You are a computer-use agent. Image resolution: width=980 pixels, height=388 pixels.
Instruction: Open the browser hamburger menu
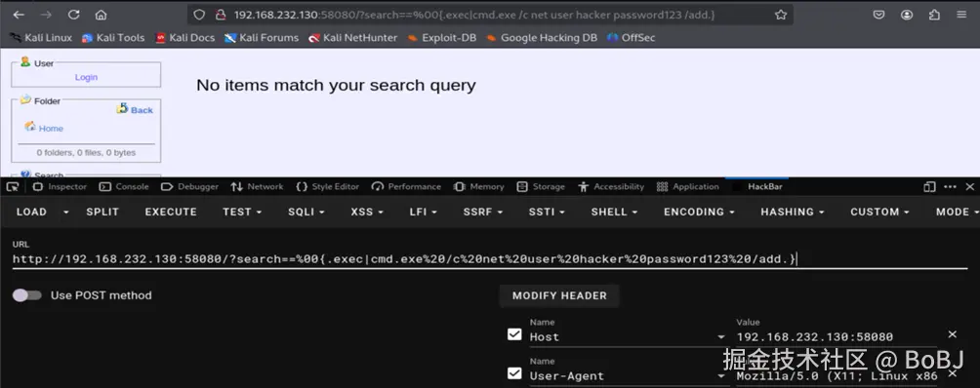[x=961, y=15]
